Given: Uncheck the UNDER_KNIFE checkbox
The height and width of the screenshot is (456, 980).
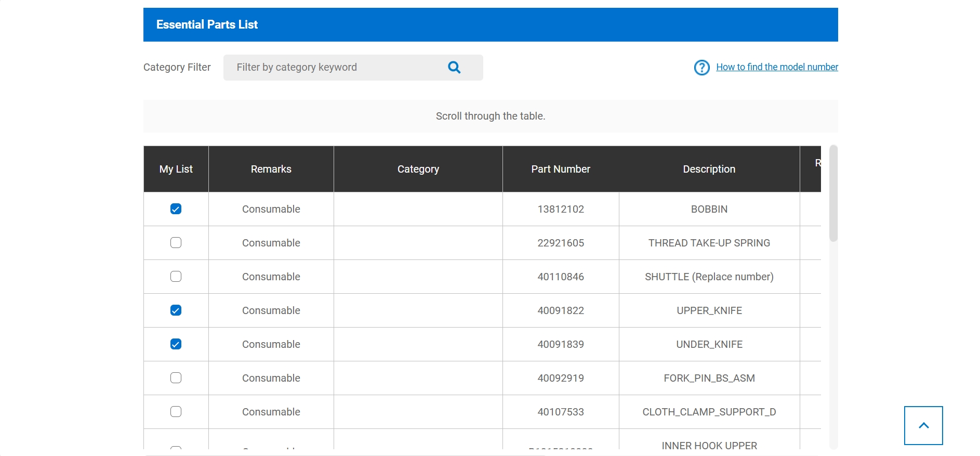Looking at the screenshot, I should pyautogui.click(x=176, y=344).
